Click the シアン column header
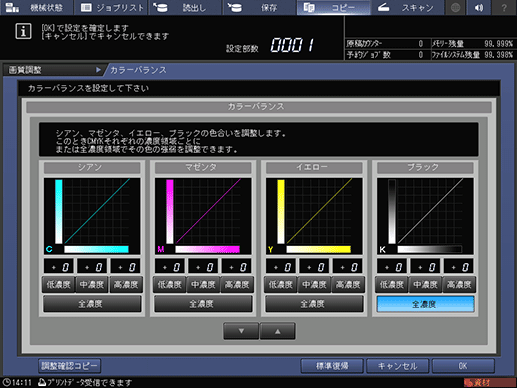The image size is (517, 388). pyautogui.click(x=92, y=167)
